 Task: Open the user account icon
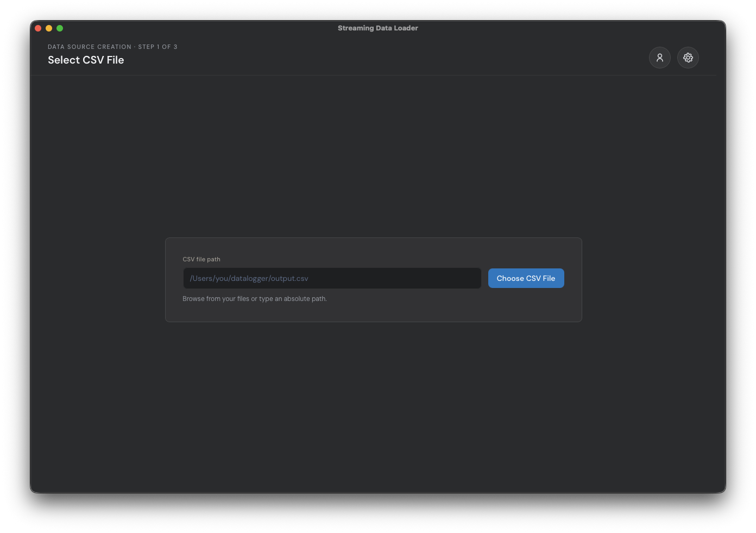point(659,58)
